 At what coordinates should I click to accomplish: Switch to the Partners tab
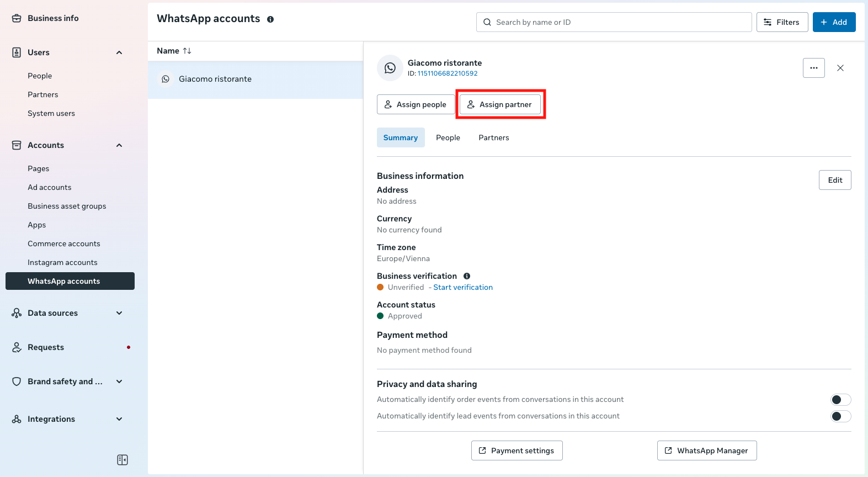click(493, 137)
